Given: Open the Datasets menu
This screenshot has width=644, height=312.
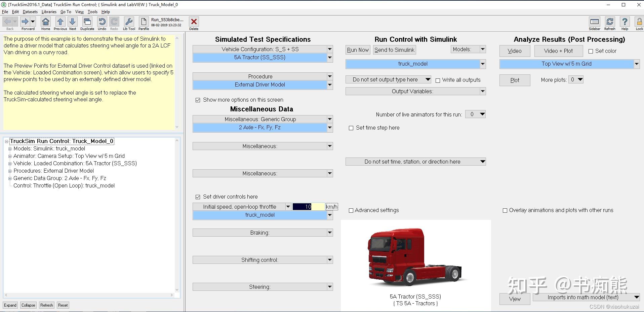Looking at the screenshot, I should tap(30, 11).
